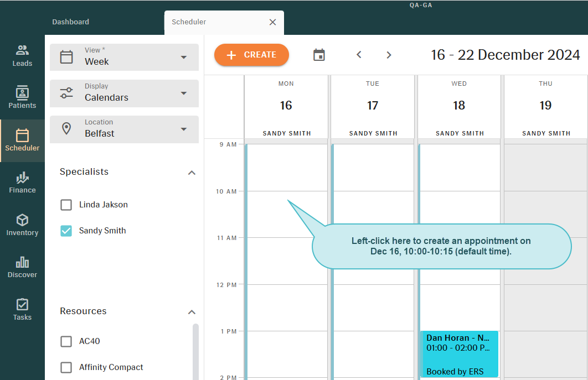Uncheck the Sandy Smith specialist
Image resolution: width=588 pixels, height=380 pixels.
click(x=66, y=231)
